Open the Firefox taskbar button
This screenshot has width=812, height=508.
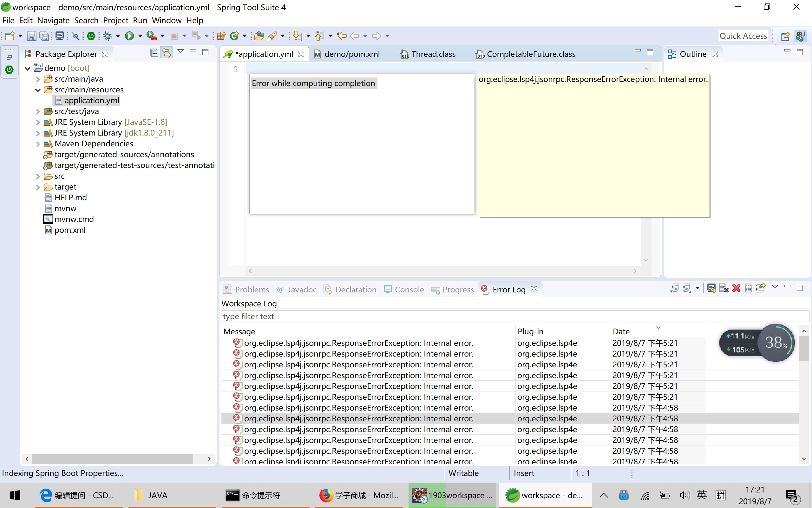(x=359, y=495)
